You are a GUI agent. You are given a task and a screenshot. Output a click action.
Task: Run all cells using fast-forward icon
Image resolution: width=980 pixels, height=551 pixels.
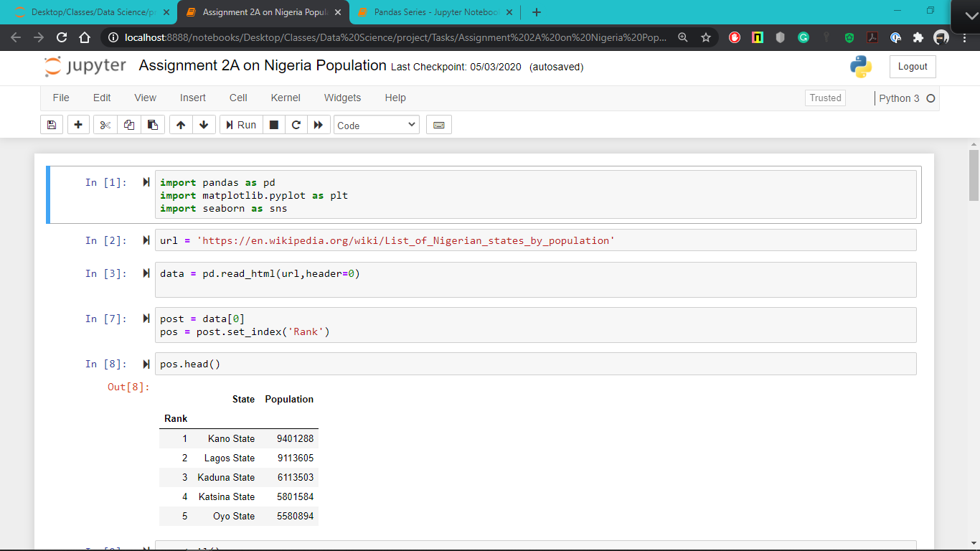(318, 124)
